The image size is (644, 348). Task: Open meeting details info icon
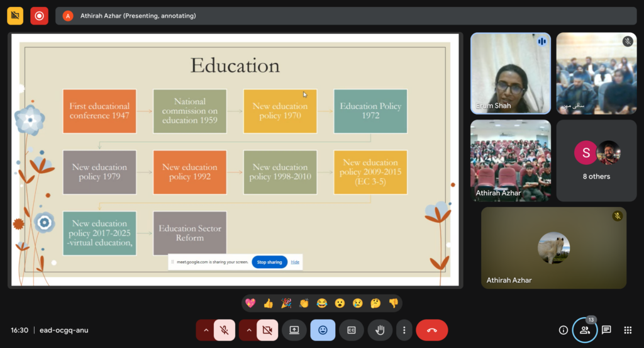563,330
